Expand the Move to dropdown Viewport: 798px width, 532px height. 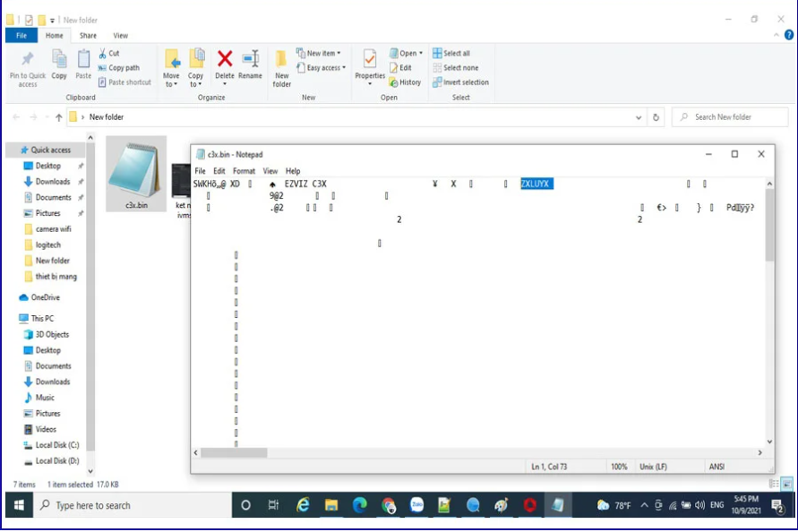(171, 82)
